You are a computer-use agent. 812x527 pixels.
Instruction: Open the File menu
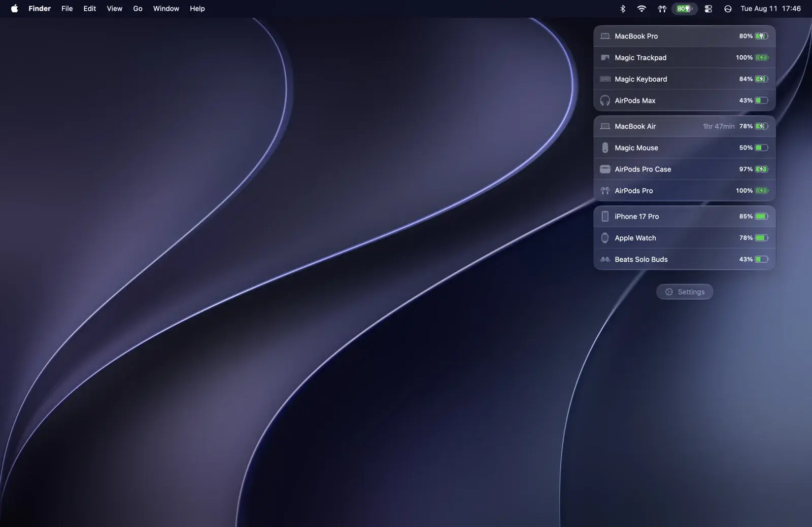pyautogui.click(x=67, y=9)
